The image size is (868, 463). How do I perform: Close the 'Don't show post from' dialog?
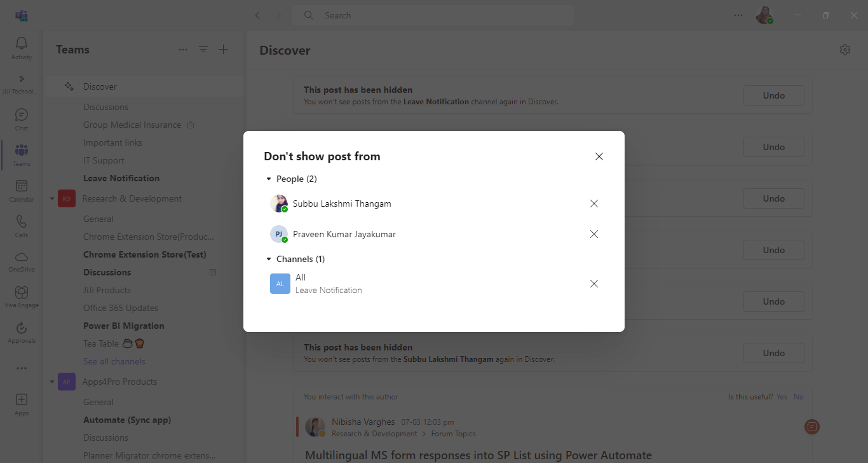click(599, 156)
